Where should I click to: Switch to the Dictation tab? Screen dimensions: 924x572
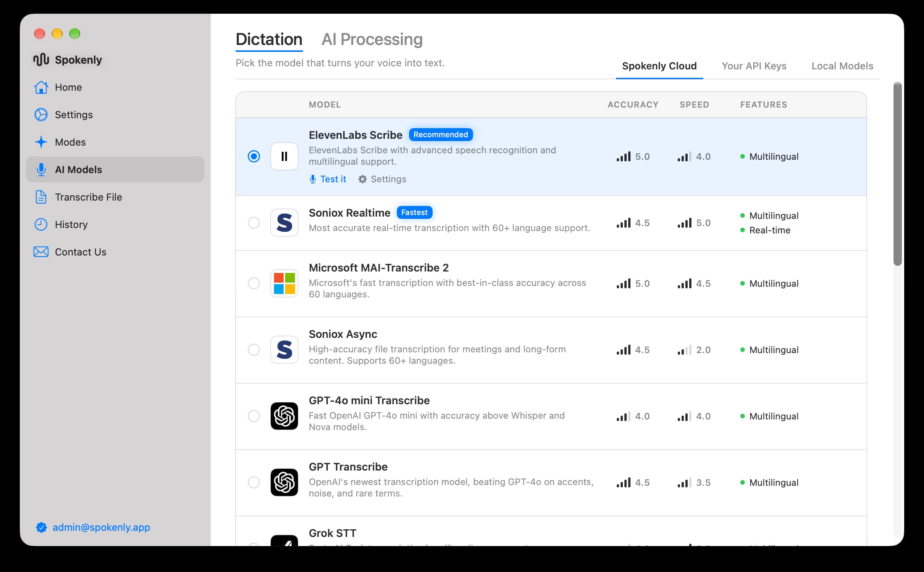point(269,39)
